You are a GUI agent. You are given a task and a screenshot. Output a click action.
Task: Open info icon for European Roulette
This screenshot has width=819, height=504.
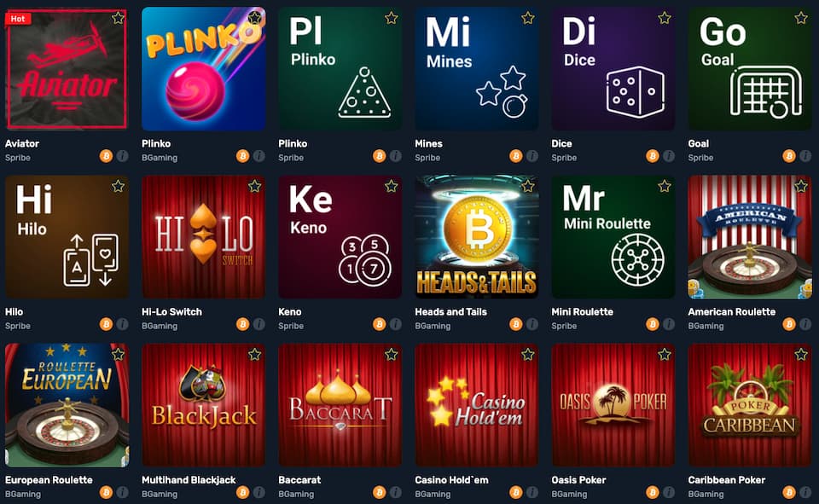(x=122, y=492)
